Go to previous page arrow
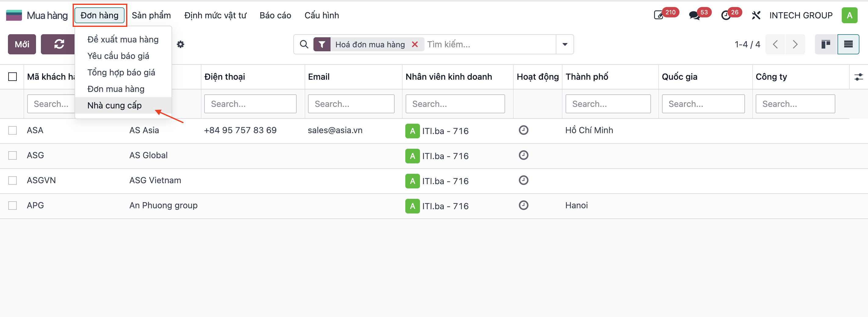This screenshot has height=317, width=868. pyautogui.click(x=775, y=44)
